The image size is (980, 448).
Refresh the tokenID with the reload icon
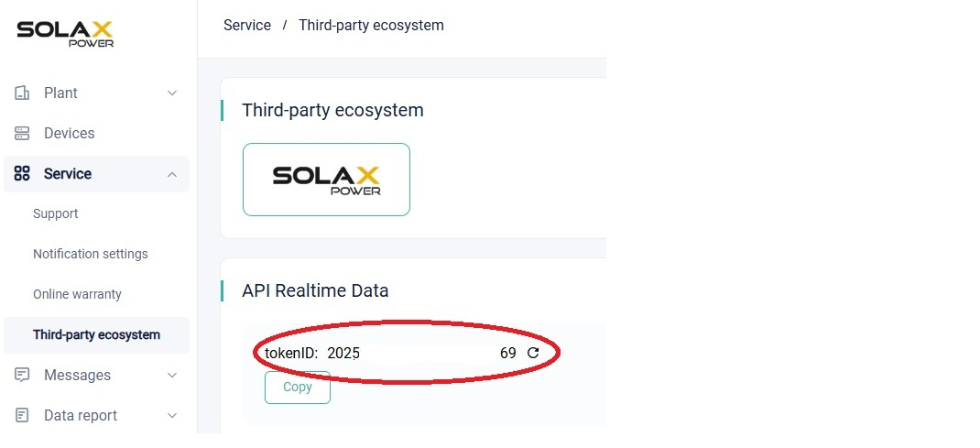[533, 353]
